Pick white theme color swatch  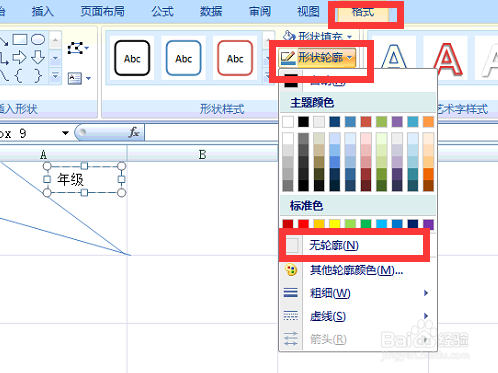[x=288, y=122]
